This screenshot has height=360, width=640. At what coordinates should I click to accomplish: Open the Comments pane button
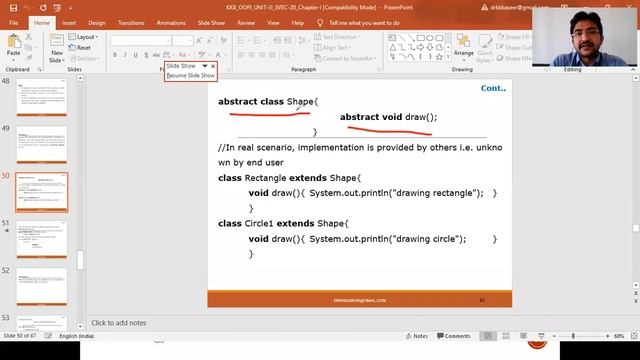[x=454, y=336]
